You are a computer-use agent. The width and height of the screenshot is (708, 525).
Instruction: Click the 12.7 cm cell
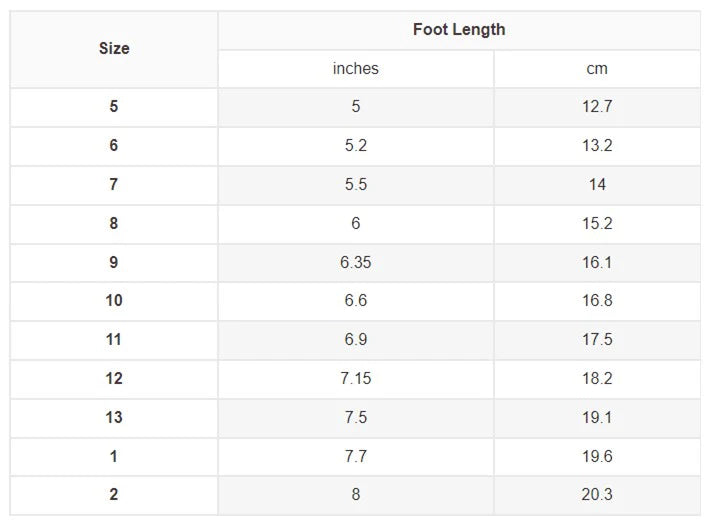(597, 107)
